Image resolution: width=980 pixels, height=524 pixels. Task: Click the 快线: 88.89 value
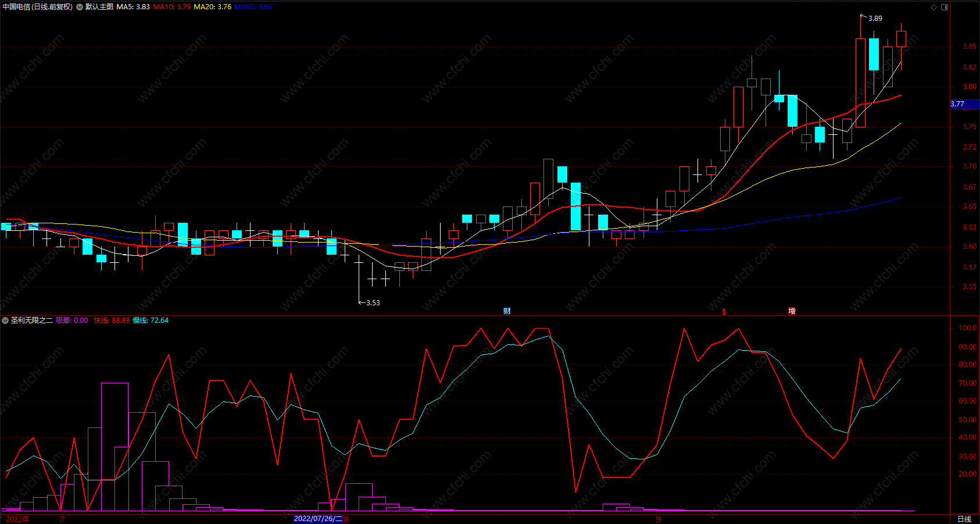pos(112,320)
